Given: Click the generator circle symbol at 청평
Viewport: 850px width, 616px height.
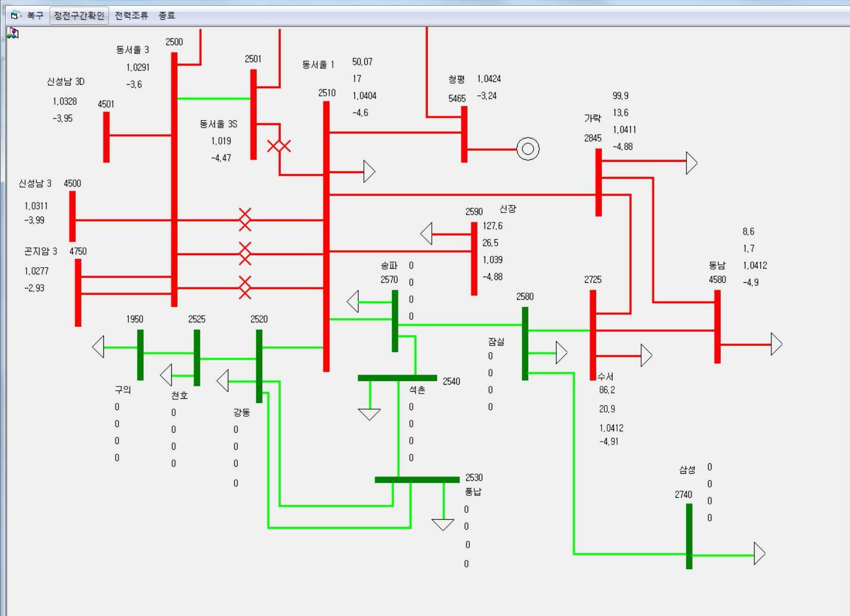Looking at the screenshot, I should 528,149.
